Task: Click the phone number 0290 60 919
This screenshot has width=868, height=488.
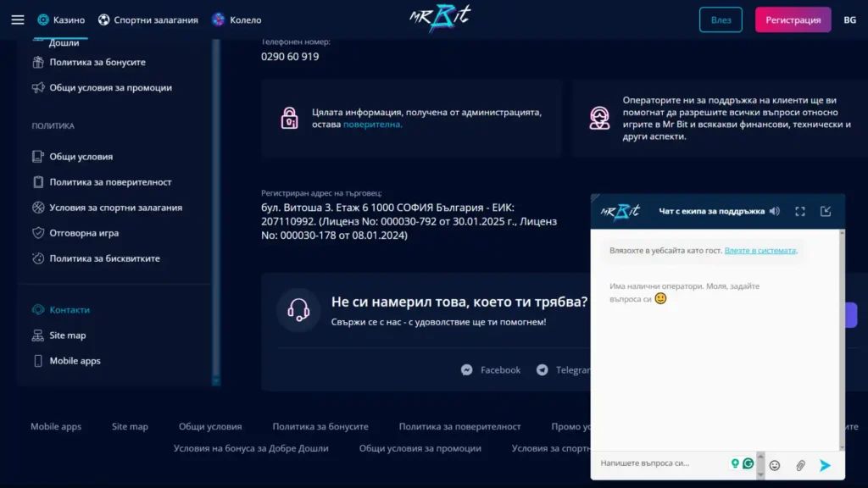Action: pos(290,57)
